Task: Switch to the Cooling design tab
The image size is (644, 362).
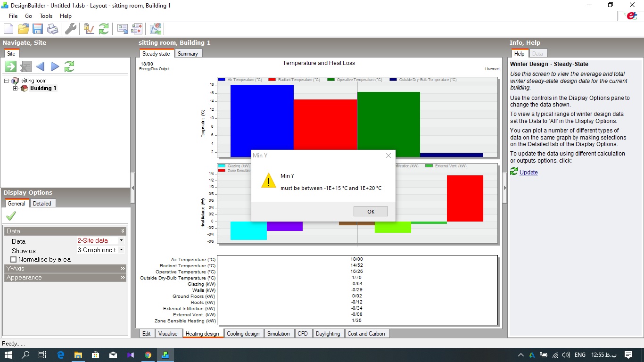Action: pos(243,333)
